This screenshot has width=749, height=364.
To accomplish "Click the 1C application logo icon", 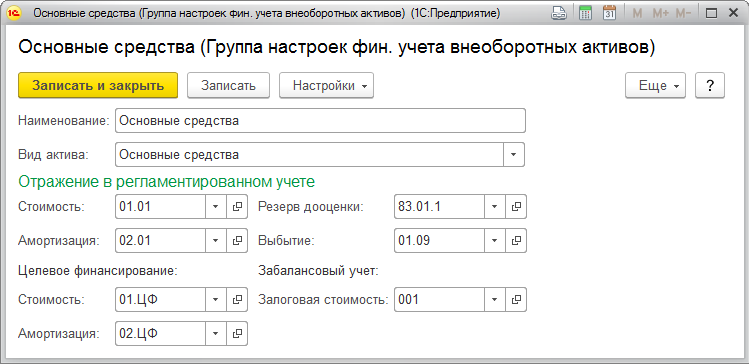I will [x=13, y=13].
